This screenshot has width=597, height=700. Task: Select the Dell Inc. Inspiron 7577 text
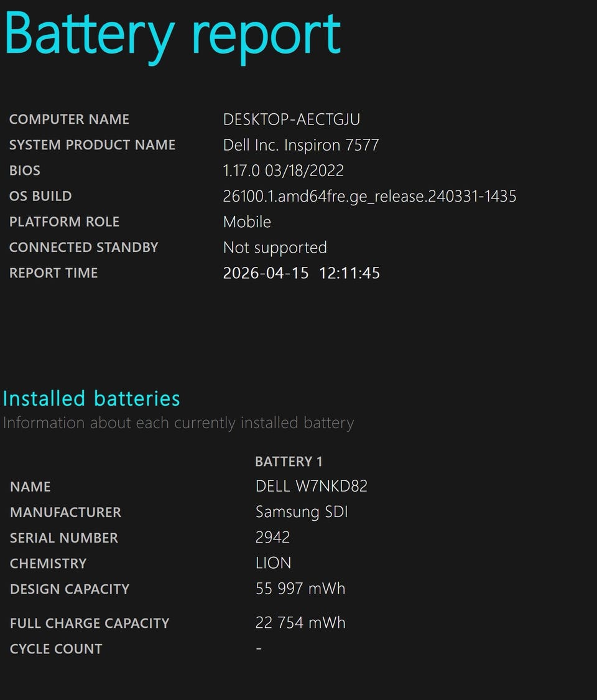300,145
